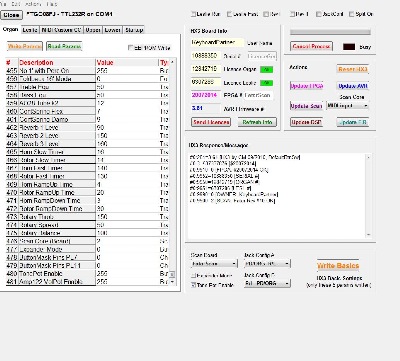
Task: Click the Owner Name input field
Action: (x=217, y=43)
